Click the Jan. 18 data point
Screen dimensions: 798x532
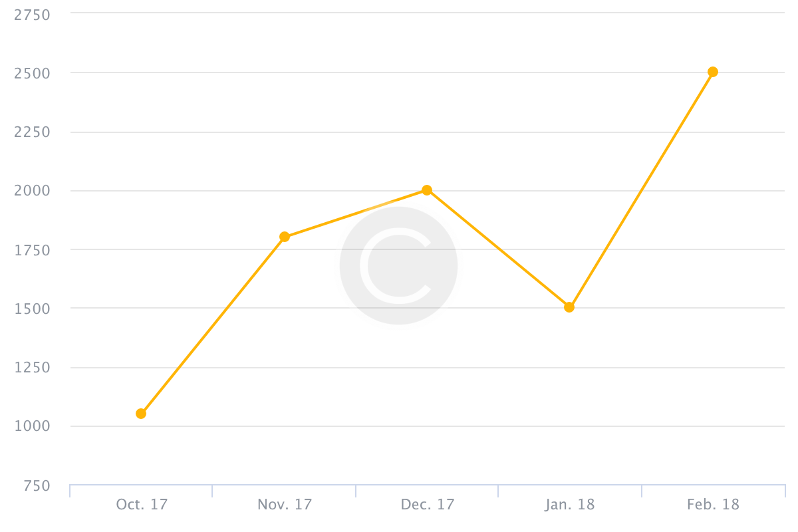[569, 307]
